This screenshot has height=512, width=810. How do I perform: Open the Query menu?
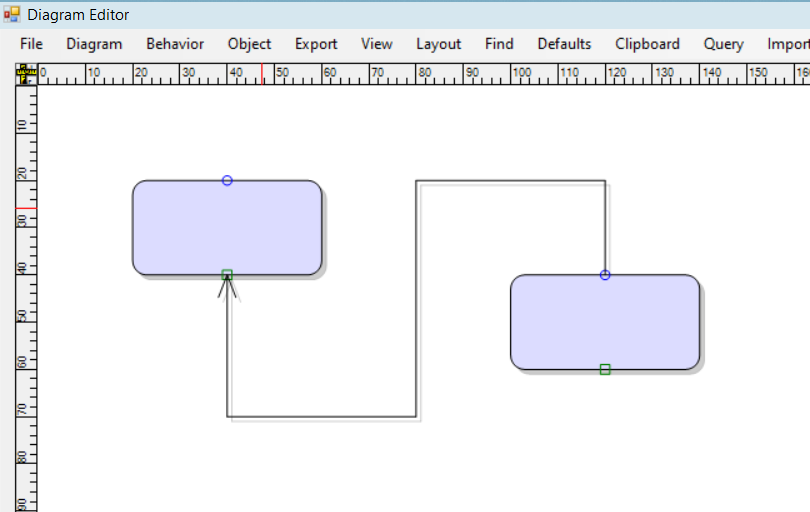[723, 44]
